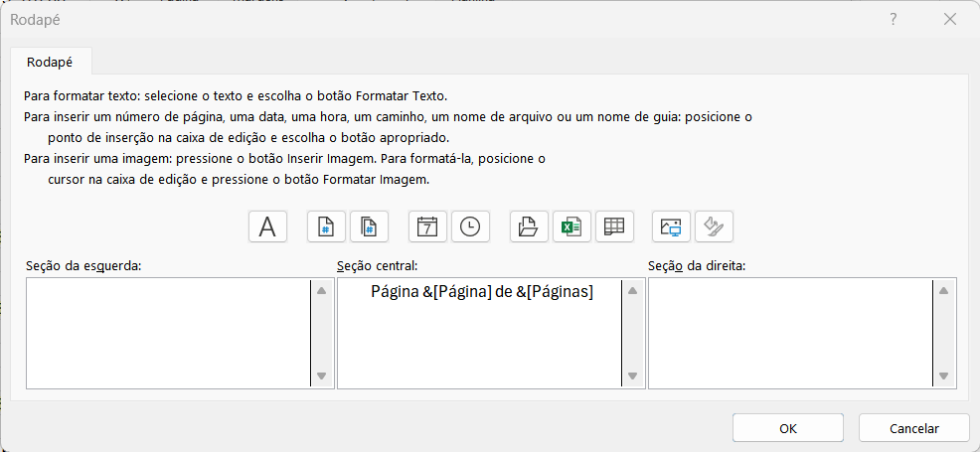The image size is (980, 452).
Task: Insert the current time clock icon
Action: pos(470,226)
